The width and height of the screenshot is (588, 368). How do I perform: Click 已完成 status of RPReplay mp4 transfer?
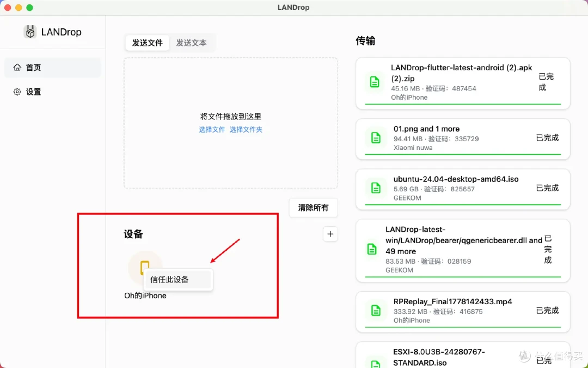(x=548, y=311)
